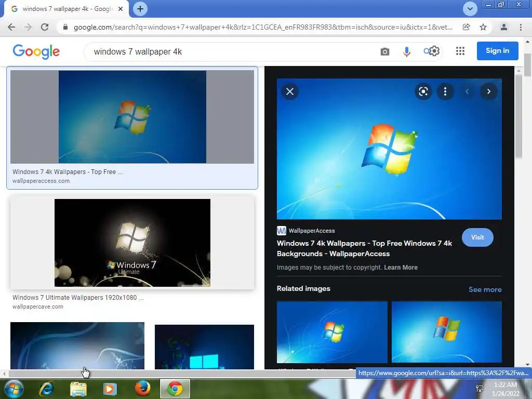Image resolution: width=532 pixels, height=399 pixels.
Task: Click the taskbar clock
Action: 506,389
